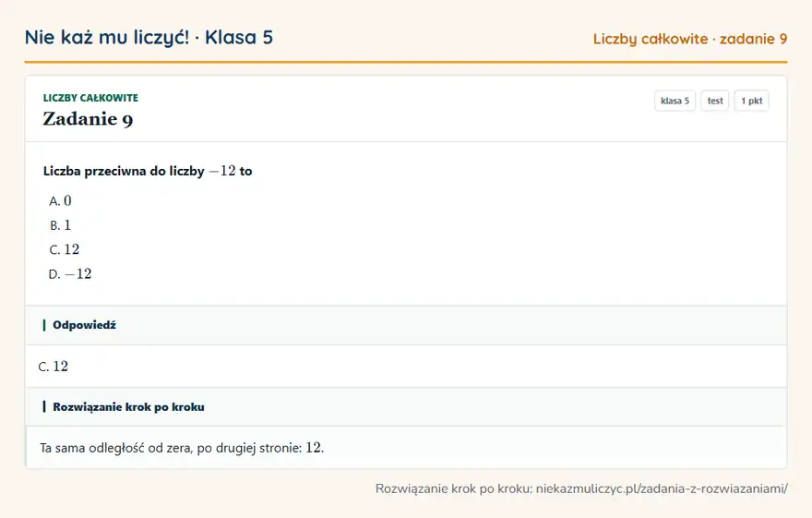Viewport: 812px width, 518px height.
Task: Choose answer option C. 12
Action: pos(65,249)
